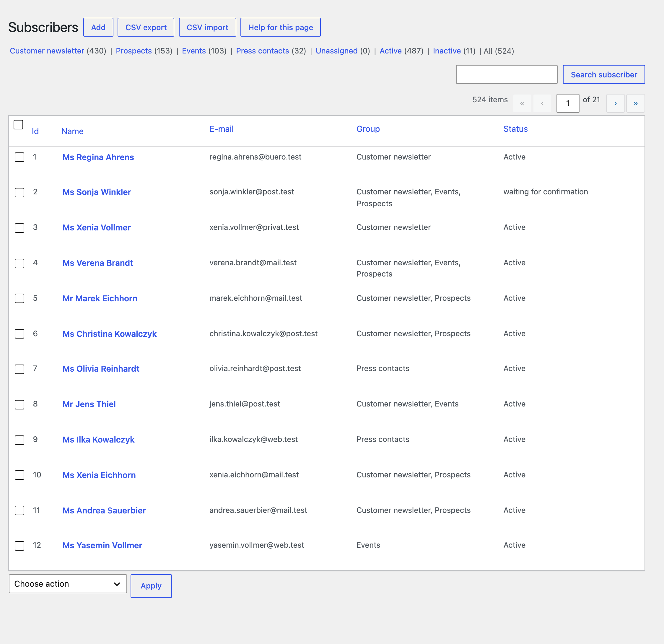Click the CSV export button
The image size is (664, 644).
pos(146,27)
